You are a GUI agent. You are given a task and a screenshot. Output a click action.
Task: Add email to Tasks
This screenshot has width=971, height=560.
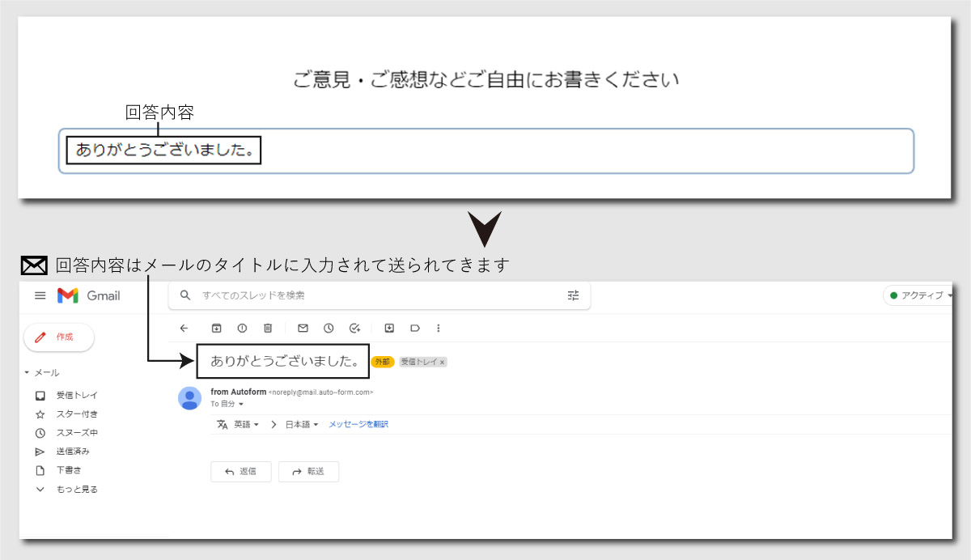tap(354, 329)
